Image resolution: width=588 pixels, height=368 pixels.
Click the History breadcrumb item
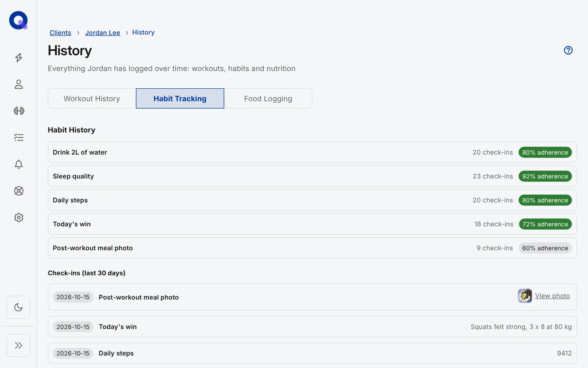[143, 32]
